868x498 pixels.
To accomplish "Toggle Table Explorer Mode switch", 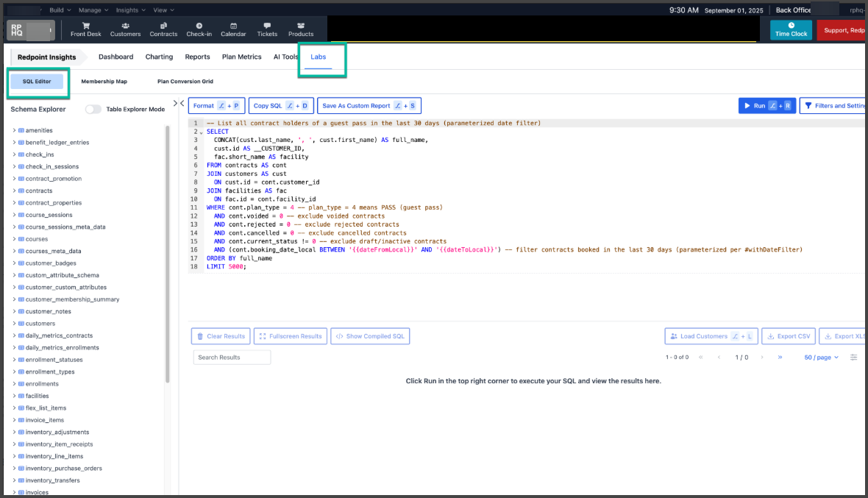I will tap(93, 109).
